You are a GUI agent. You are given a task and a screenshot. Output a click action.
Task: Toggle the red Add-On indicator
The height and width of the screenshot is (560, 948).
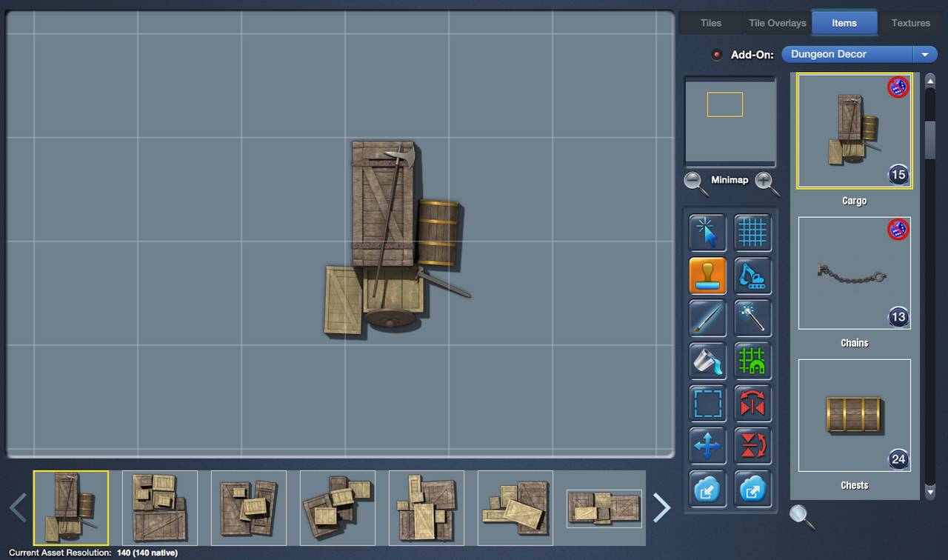click(716, 55)
